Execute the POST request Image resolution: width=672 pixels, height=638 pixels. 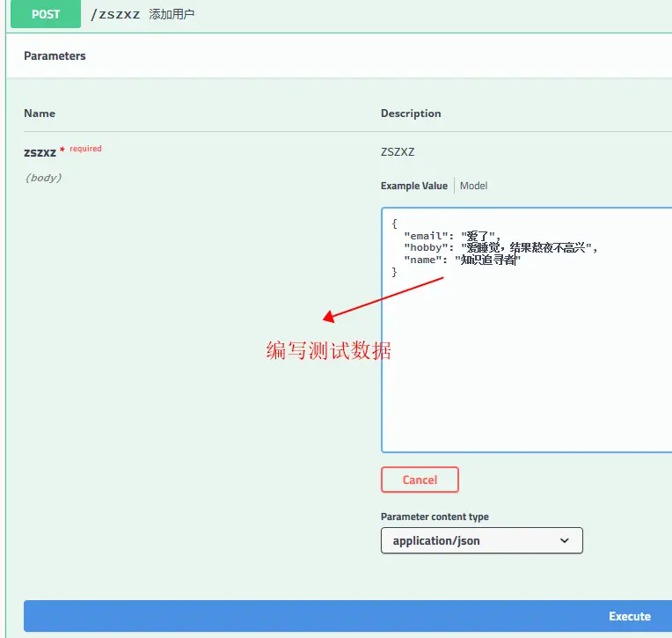[347, 616]
